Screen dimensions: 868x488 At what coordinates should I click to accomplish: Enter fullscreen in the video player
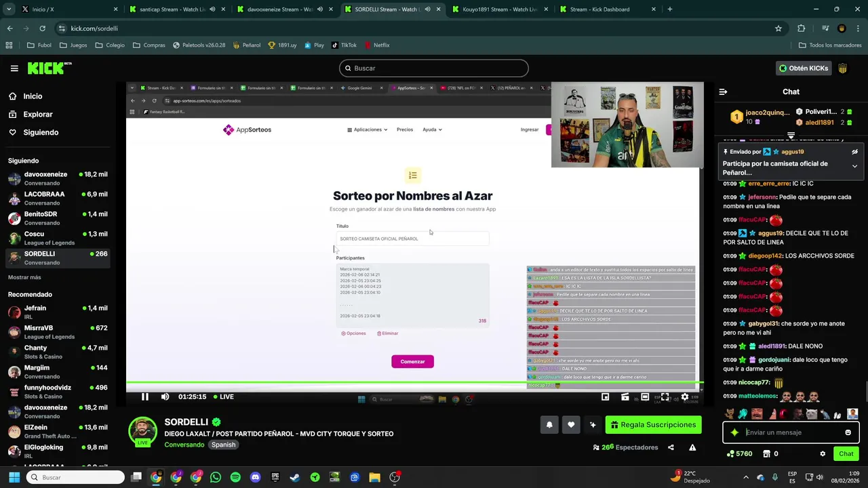[x=665, y=396]
